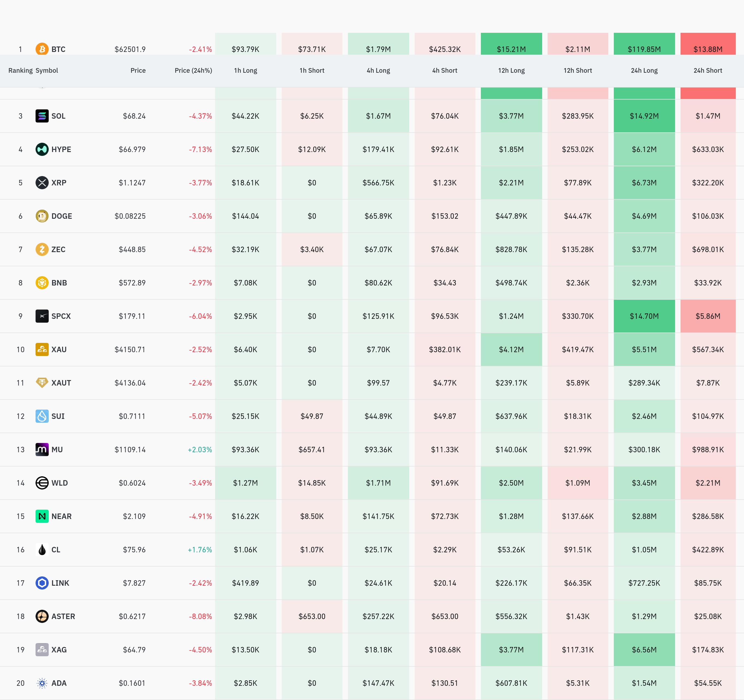Select the DOGE symbol name

point(62,216)
